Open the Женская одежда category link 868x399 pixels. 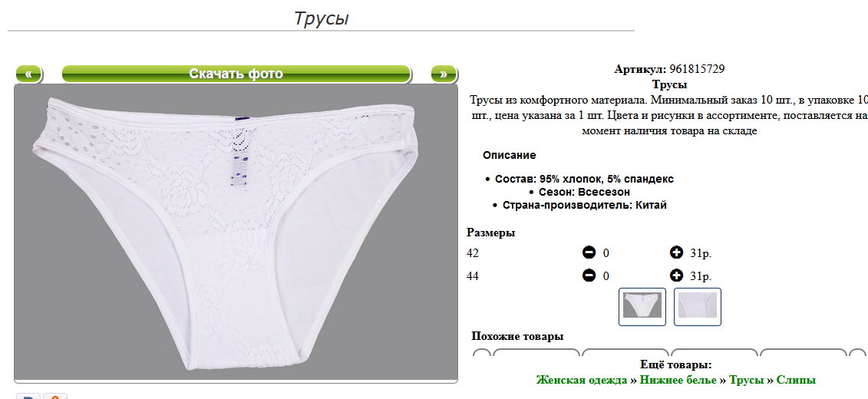(581, 380)
